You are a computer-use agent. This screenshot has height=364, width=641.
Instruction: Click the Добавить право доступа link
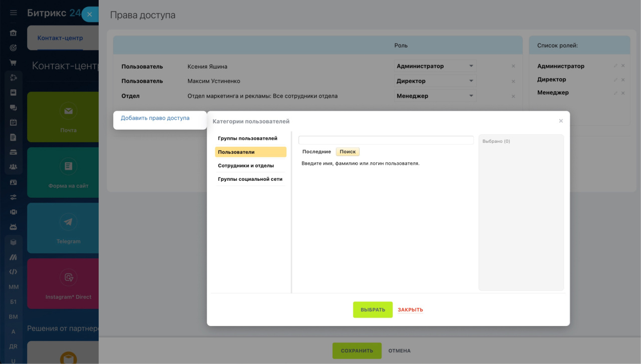tap(155, 118)
